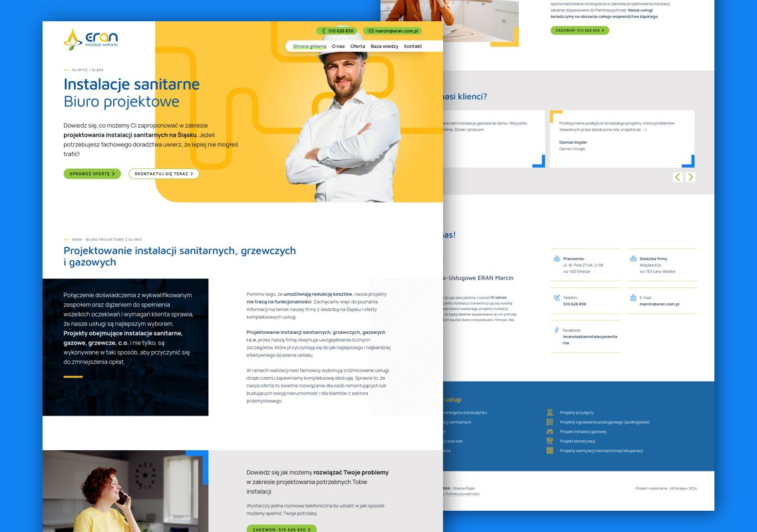Click the Opinia z Google caption

click(x=572, y=149)
